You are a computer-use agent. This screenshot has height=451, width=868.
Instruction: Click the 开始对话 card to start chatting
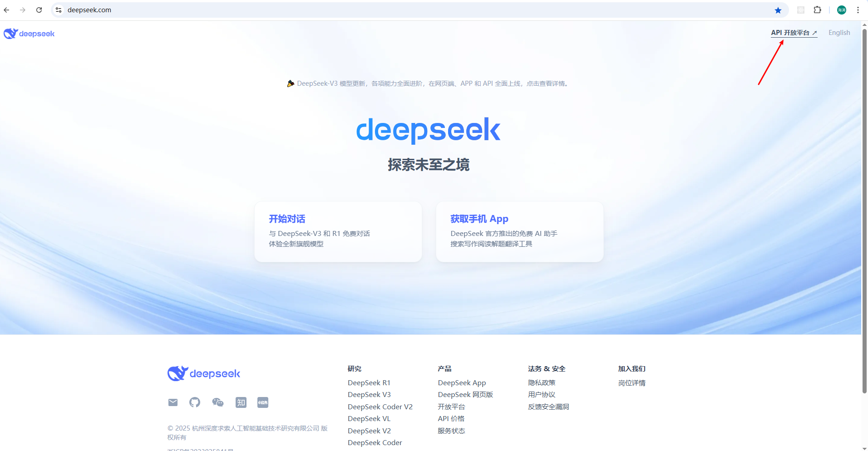tap(338, 231)
